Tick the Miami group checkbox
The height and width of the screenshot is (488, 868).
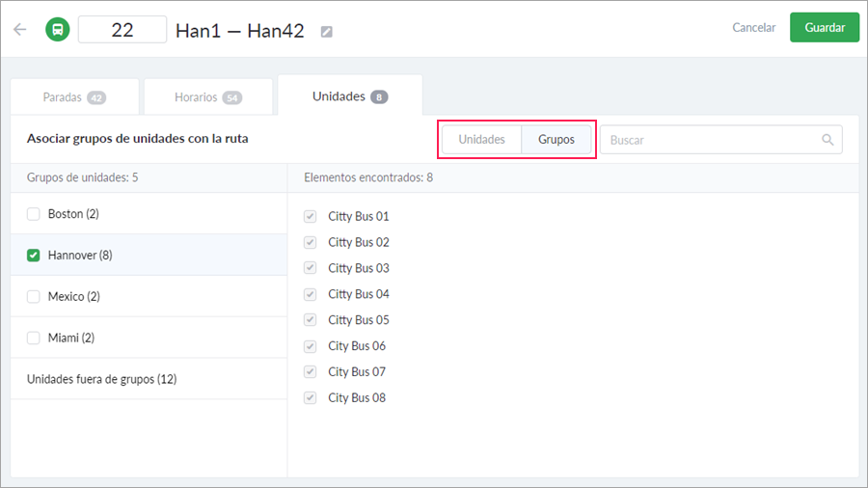pyautogui.click(x=33, y=338)
